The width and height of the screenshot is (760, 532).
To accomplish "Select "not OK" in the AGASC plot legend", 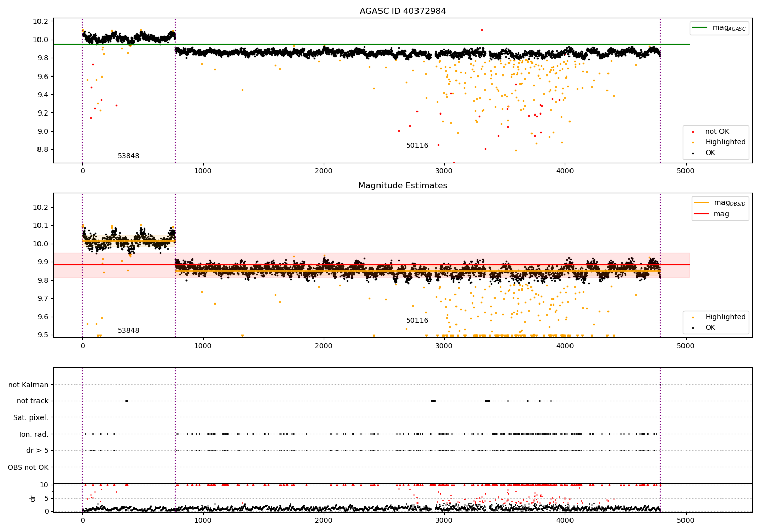I will [x=717, y=132].
